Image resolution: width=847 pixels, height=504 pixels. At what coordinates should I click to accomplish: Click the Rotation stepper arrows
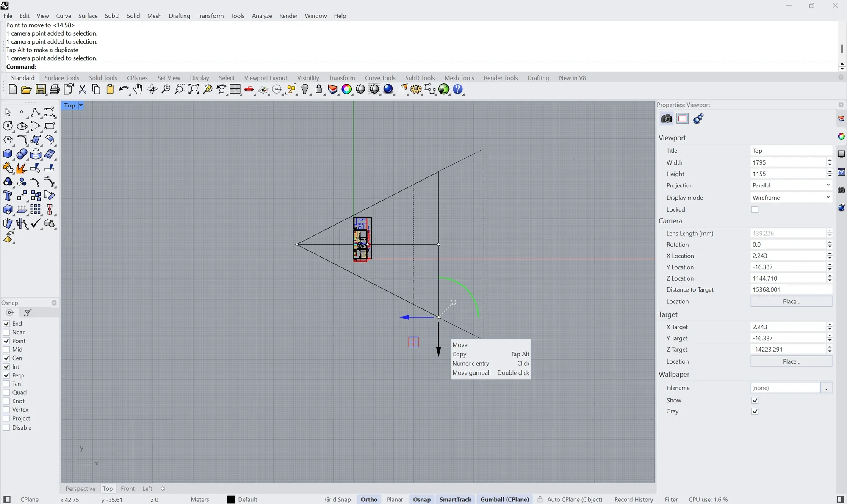(830, 245)
